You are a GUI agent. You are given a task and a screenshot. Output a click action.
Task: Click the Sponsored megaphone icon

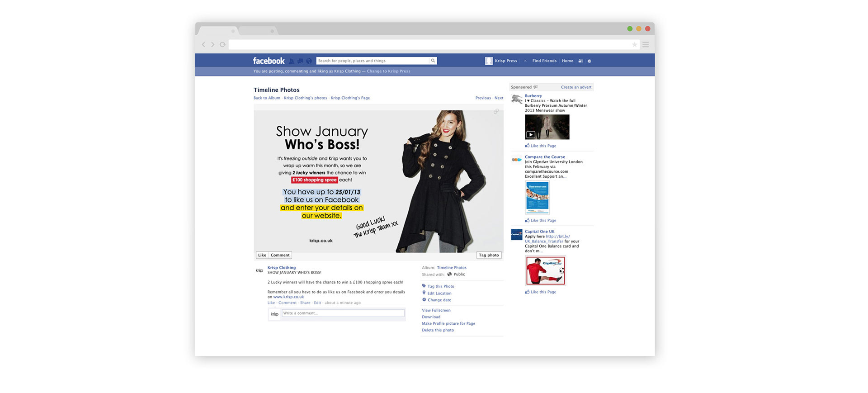click(536, 87)
